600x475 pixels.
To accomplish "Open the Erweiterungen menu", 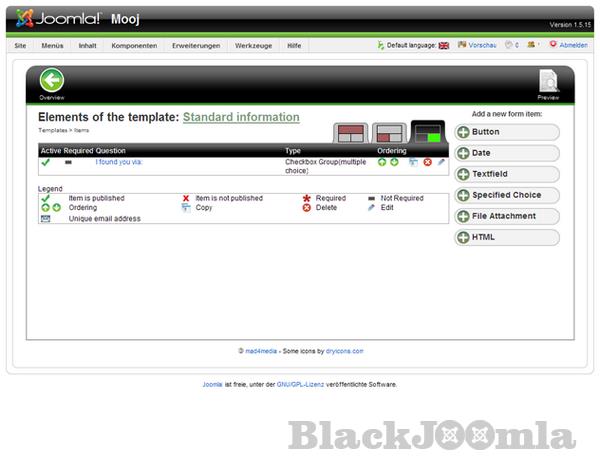I will [x=196, y=46].
